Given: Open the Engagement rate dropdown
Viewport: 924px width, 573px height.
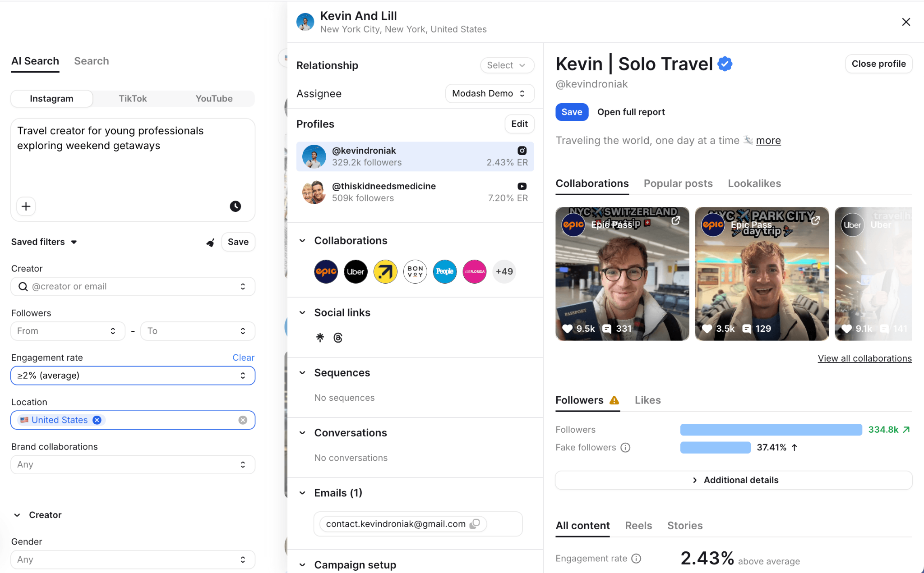Looking at the screenshot, I should click(133, 376).
